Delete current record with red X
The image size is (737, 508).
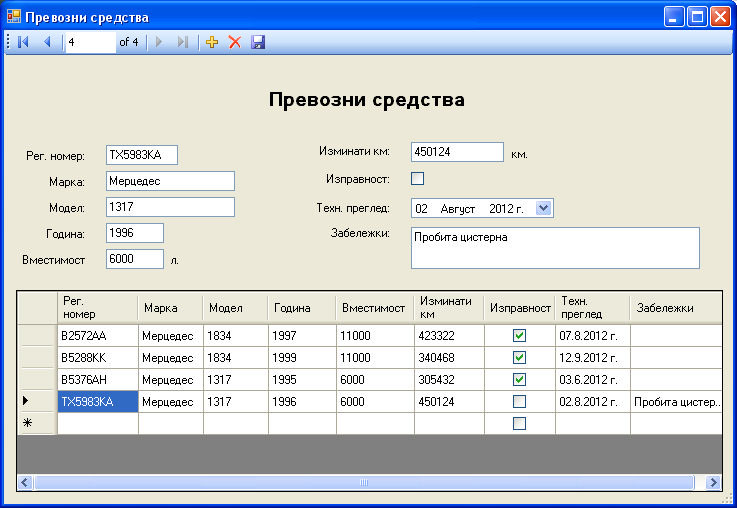(235, 42)
